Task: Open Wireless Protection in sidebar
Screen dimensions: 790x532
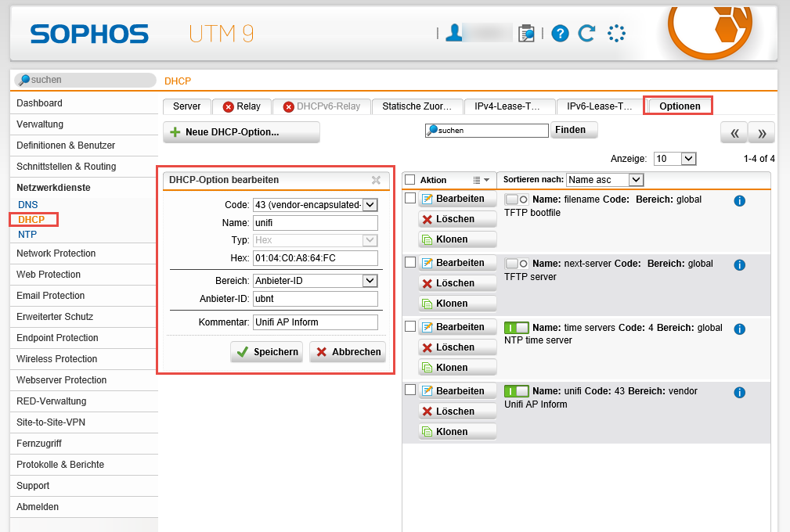Action: tap(57, 359)
